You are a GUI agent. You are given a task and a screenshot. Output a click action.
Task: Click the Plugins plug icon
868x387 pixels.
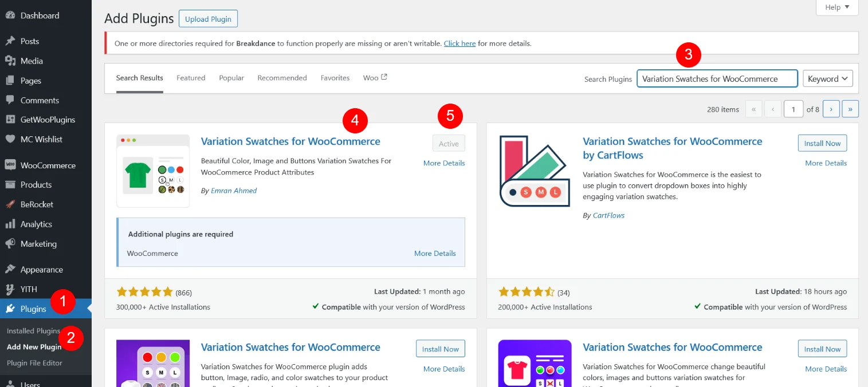[x=10, y=309]
